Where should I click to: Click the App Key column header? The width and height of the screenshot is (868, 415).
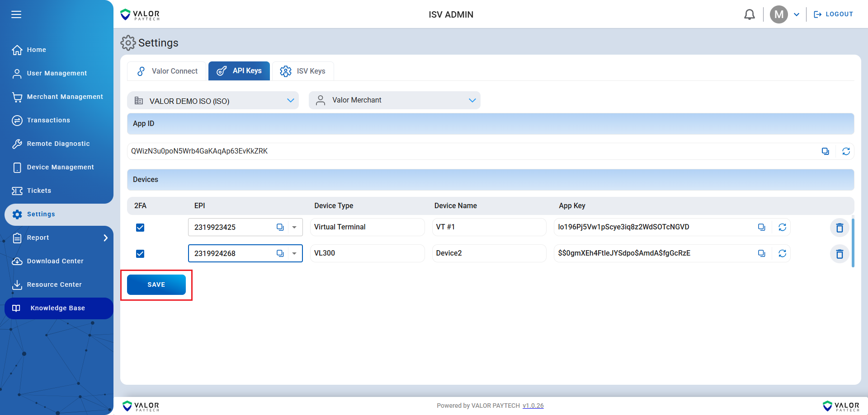[x=572, y=205]
